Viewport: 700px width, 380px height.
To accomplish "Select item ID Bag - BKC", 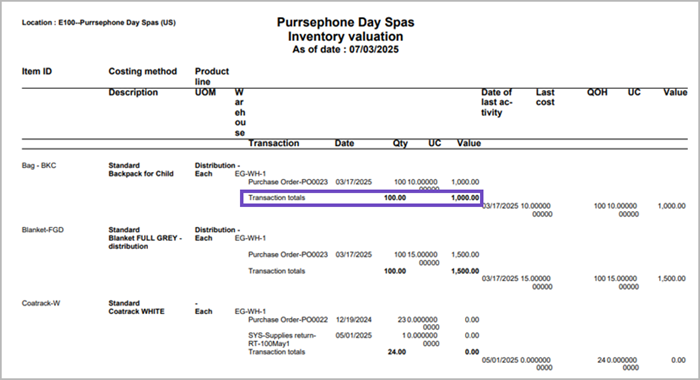I will pyautogui.click(x=39, y=166).
